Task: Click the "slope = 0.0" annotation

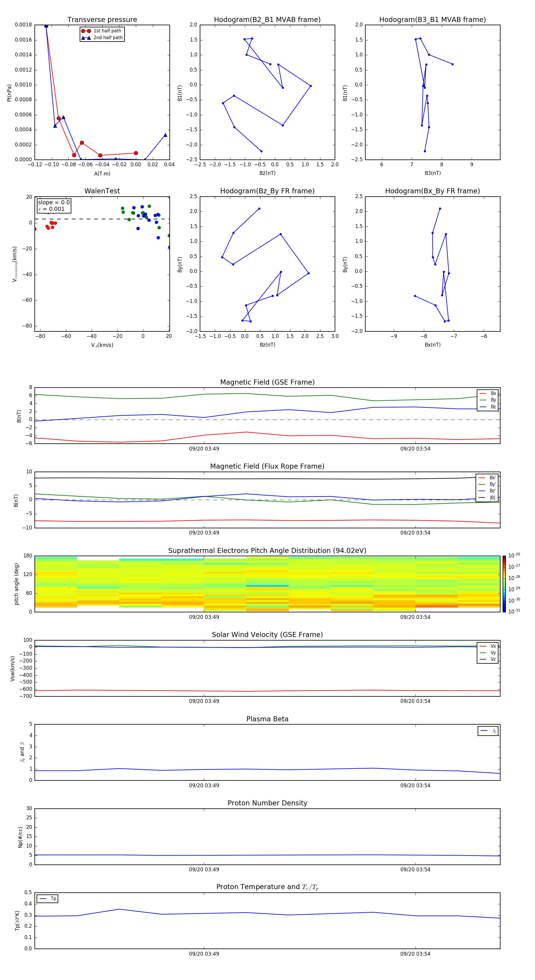Action: [x=54, y=203]
